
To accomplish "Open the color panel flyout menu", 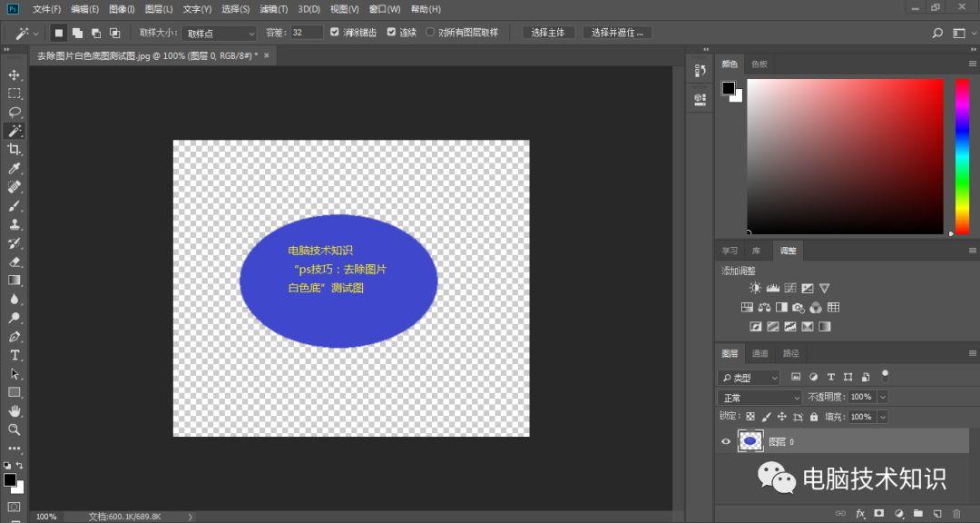I will coord(973,64).
